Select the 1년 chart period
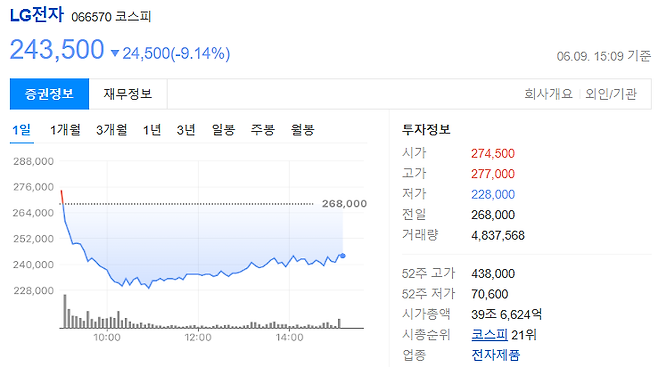The width and height of the screenshot is (658, 367). pyautogui.click(x=152, y=130)
